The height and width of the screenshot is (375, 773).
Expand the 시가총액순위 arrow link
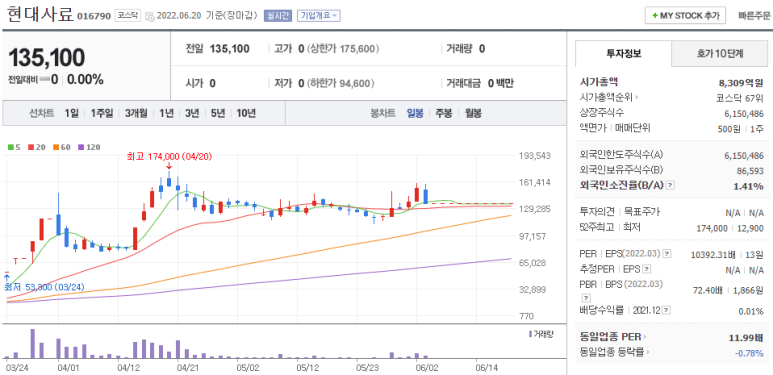pyautogui.click(x=636, y=98)
